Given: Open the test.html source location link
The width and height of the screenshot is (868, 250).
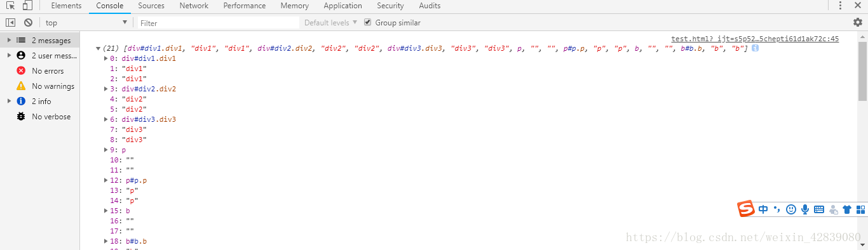Looking at the screenshot, I should (x=755, y=39).
